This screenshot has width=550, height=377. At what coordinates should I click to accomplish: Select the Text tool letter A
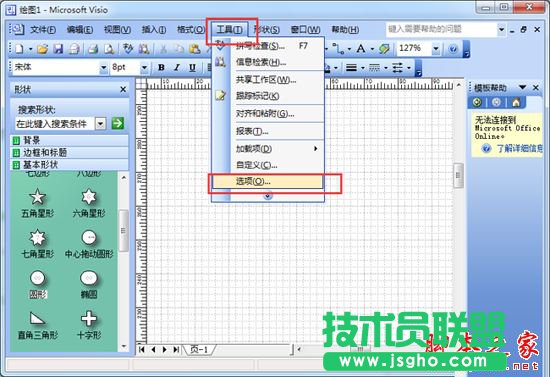point(361,49)
